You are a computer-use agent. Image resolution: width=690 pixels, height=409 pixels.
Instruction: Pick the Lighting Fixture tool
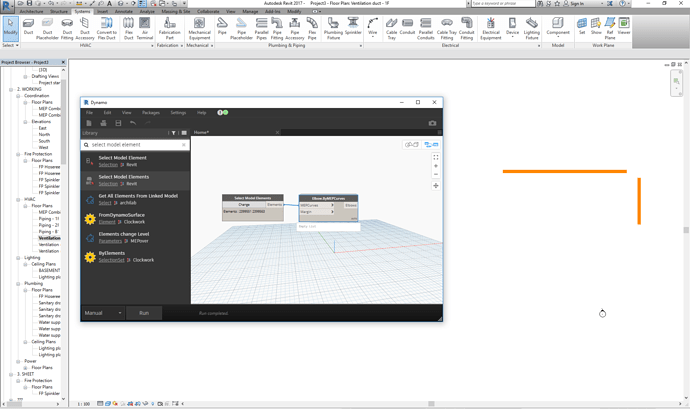click(532, 29)
